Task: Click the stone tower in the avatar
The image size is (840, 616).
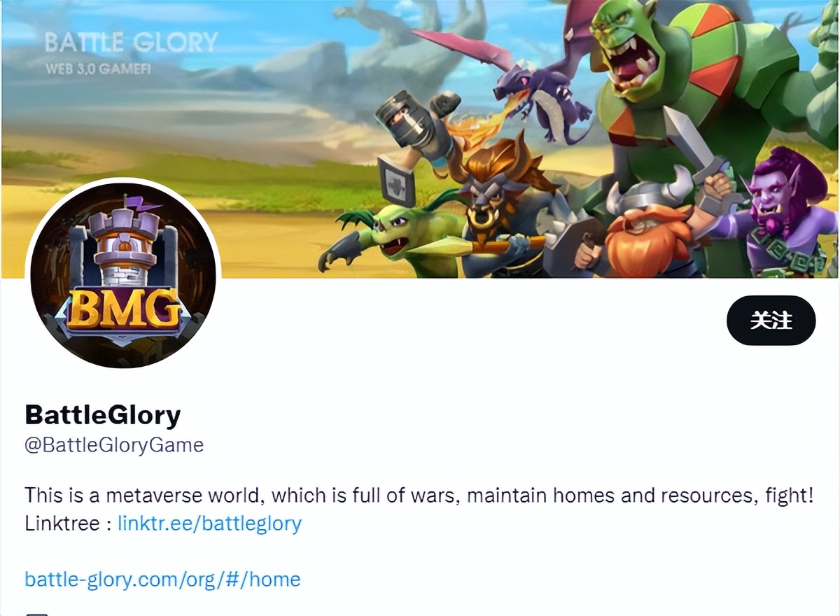Action: (x=124, y=251)
